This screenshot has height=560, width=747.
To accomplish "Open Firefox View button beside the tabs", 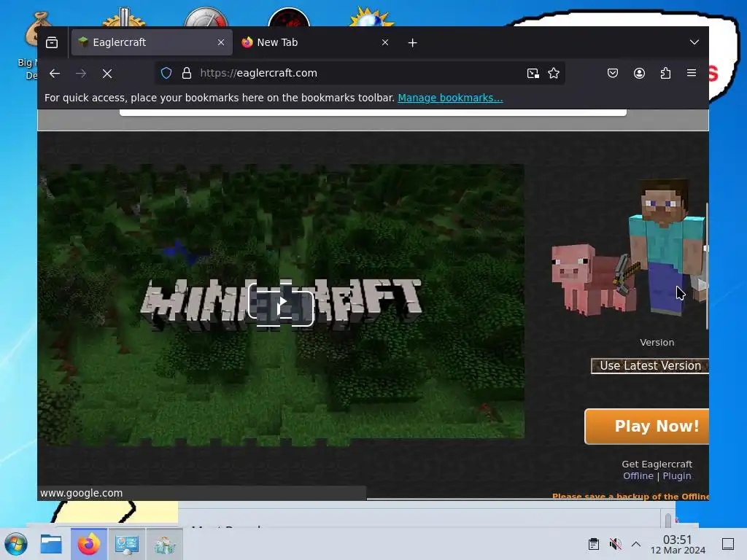I will [x=52, y=43].
